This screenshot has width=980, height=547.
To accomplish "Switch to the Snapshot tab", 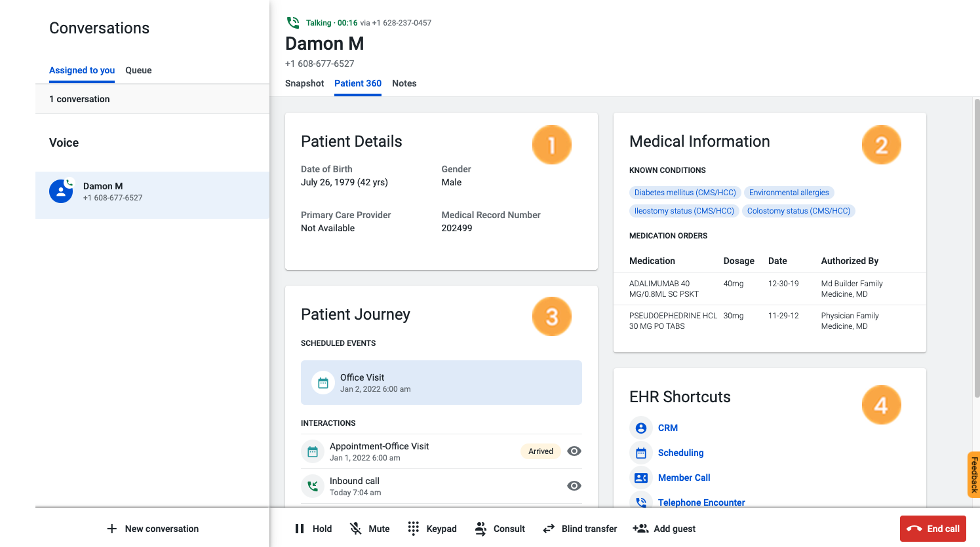I will 304,83.
